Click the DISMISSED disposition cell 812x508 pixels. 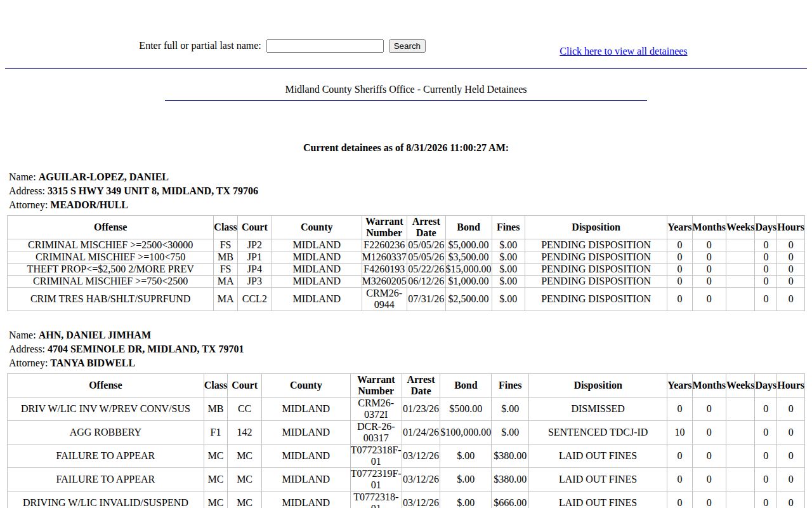click(x=598, y=409)
